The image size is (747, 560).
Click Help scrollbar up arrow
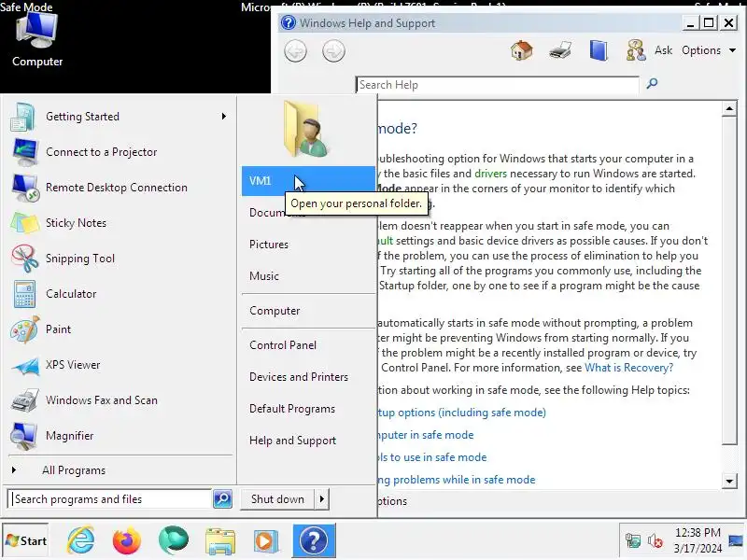pos(729,108)
